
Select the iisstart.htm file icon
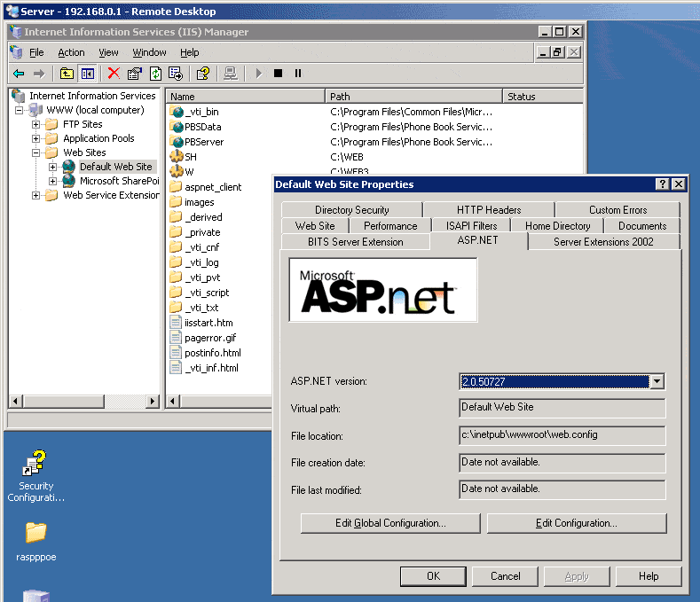tap(176, 322)
